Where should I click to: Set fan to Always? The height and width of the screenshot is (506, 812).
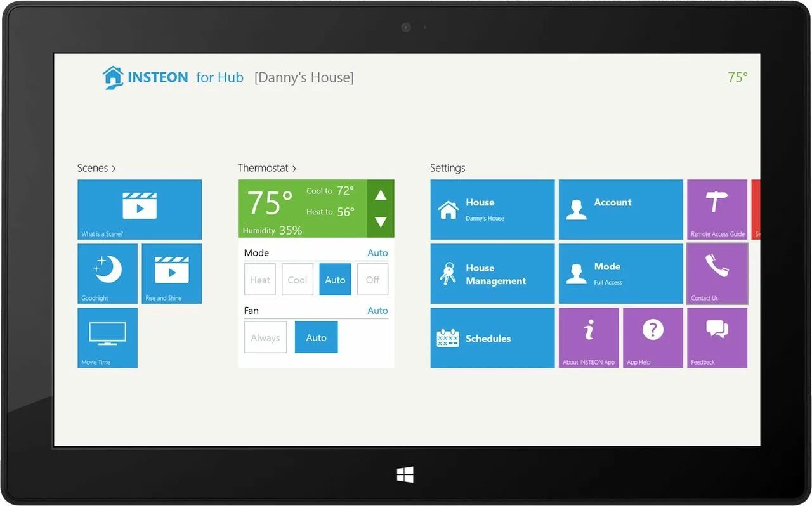click(x=265, y=337)
